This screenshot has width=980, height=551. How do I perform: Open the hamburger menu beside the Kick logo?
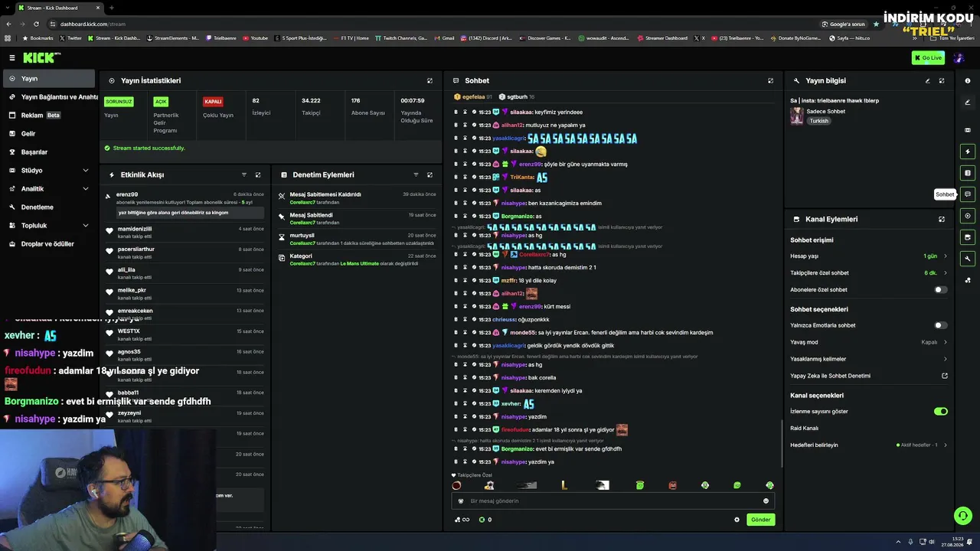coord(12,57)
